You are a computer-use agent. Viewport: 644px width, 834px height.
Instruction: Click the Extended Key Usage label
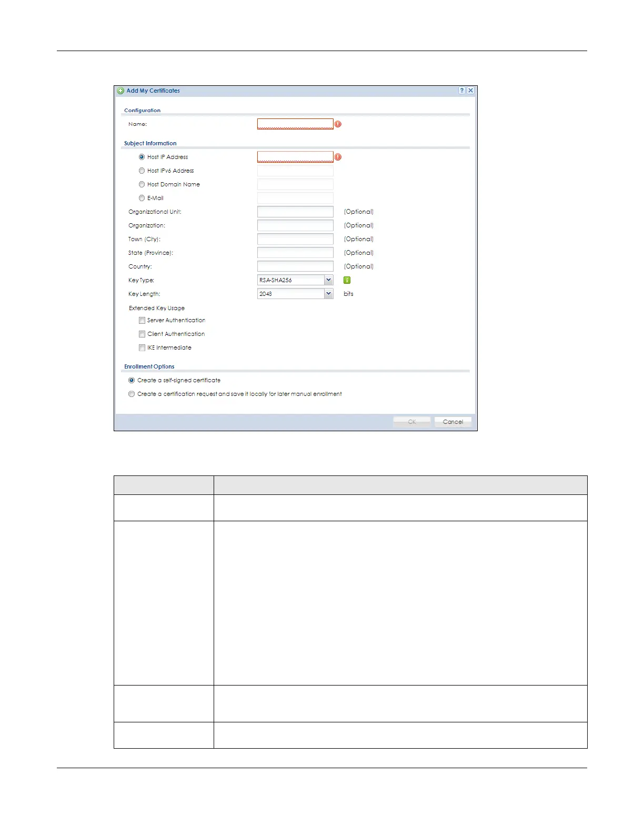[157, 308]
